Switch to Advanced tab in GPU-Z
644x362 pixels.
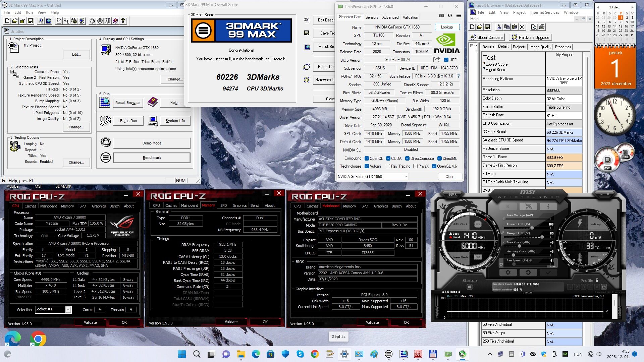pyautogui.click(x=390, y=17)
